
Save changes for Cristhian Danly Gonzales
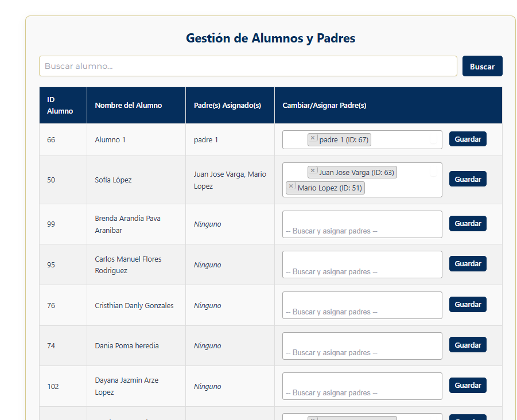point(468,305)
